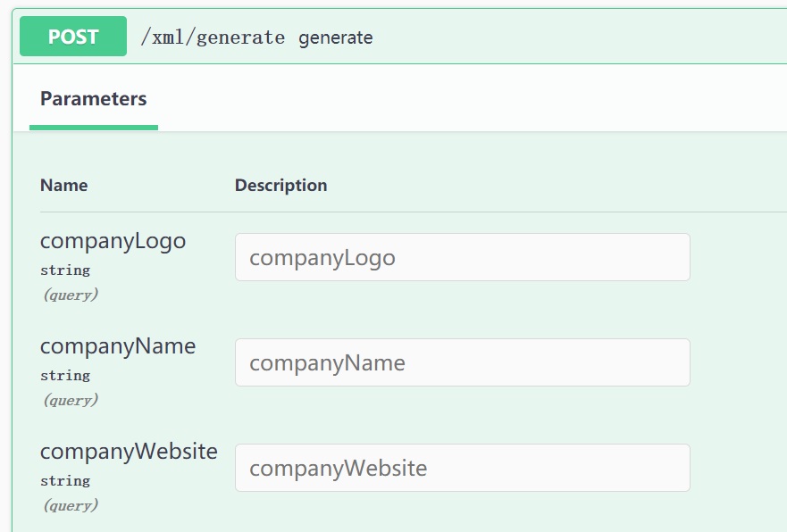Click the green POST method badge
Image resolution: width=787 pixels, height=532 pixels.
(73, 37)
